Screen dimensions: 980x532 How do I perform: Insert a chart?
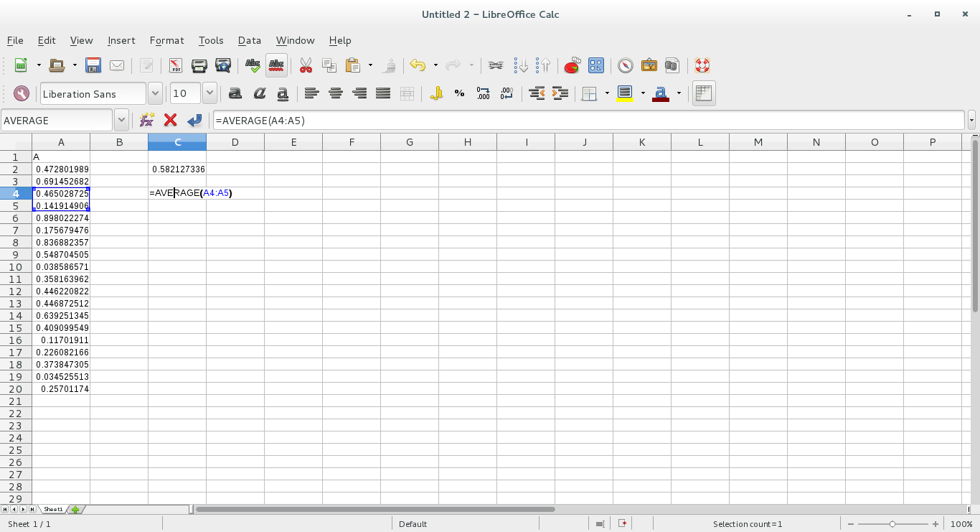pos(572,65)
